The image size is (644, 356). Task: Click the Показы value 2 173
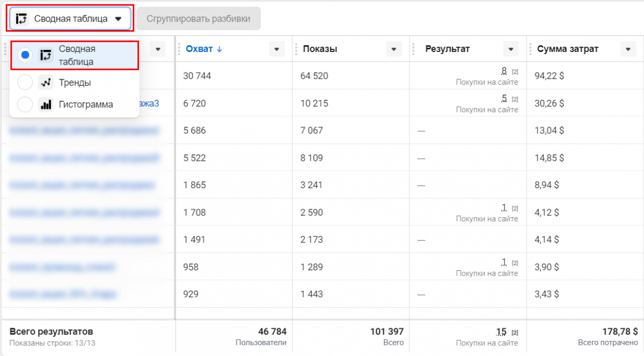click(312, 240)
